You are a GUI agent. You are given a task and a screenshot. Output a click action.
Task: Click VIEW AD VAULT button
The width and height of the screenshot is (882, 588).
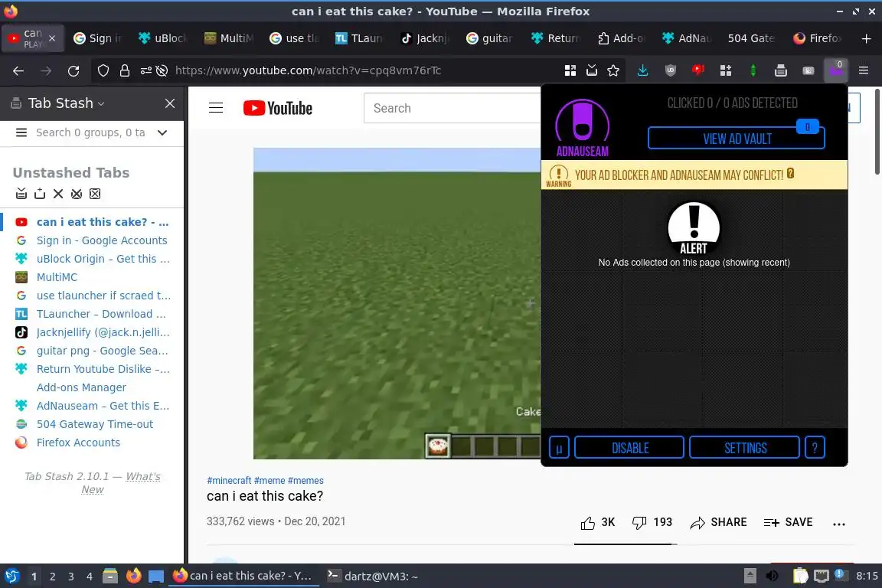tap(737, 139)
